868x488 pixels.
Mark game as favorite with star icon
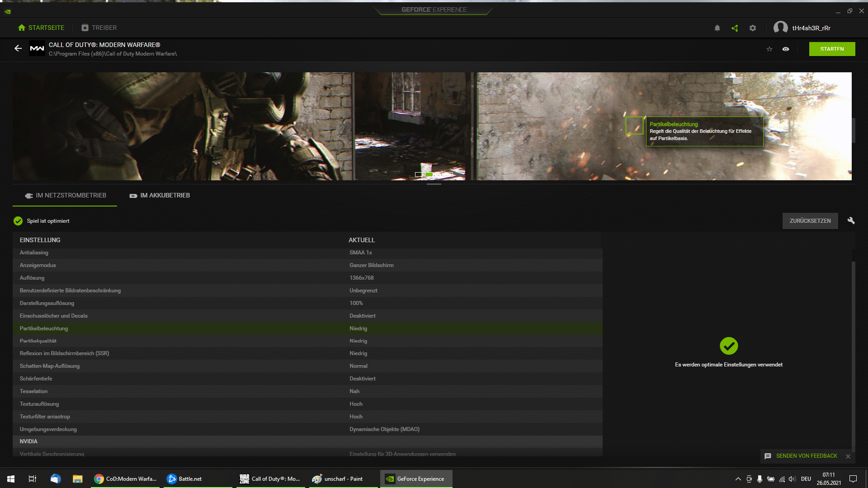pyautogui.click(x=769, y=49)
